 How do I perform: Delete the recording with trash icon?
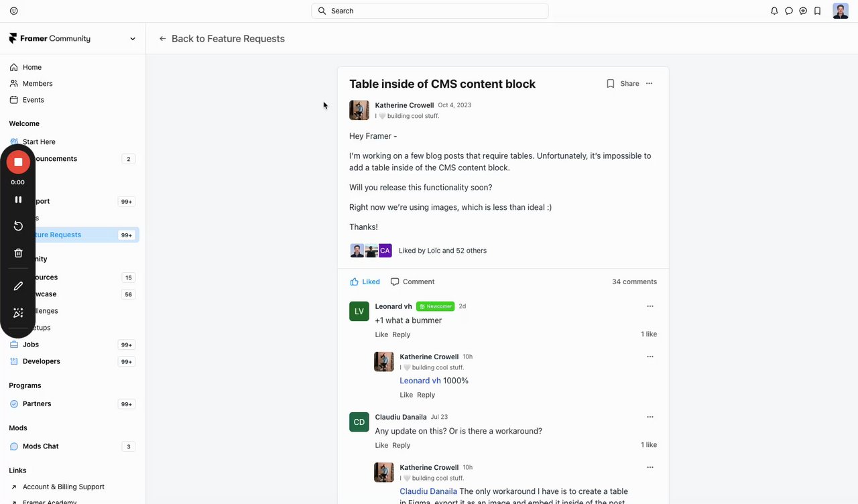tap(18, 253)
